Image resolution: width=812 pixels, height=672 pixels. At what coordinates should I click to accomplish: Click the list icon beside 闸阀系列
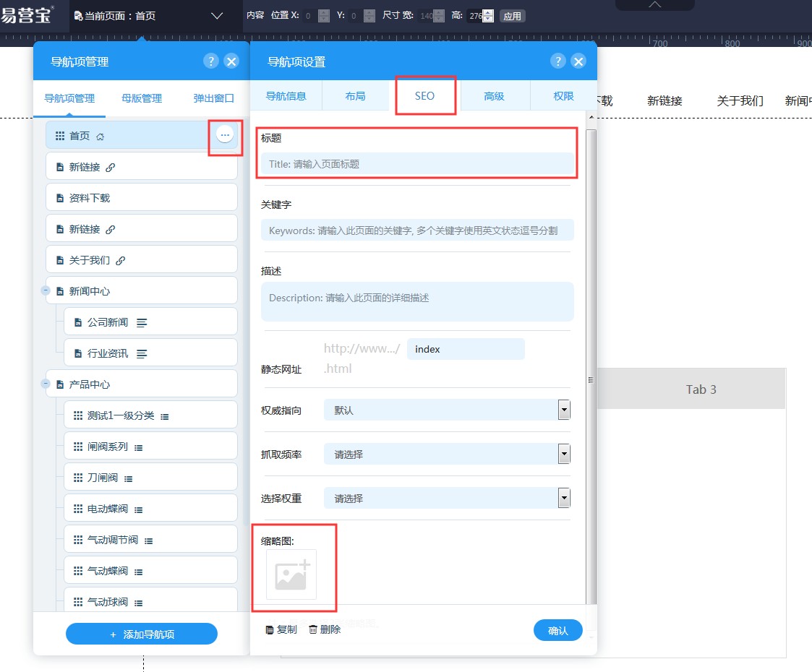[x=138, y=447]
